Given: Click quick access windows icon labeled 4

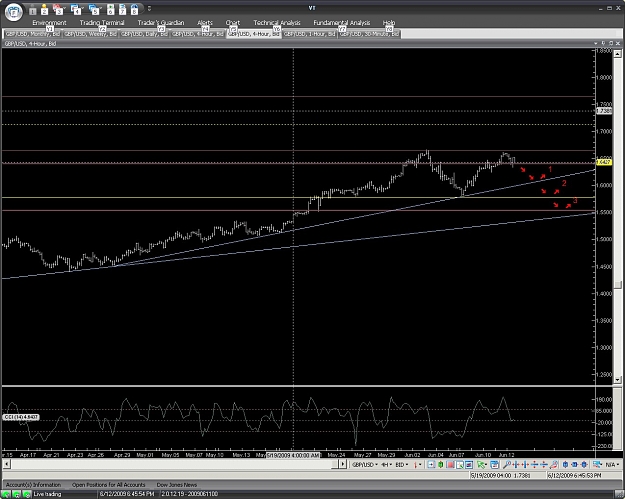Looking at the screenshot, I should (76, 10).
